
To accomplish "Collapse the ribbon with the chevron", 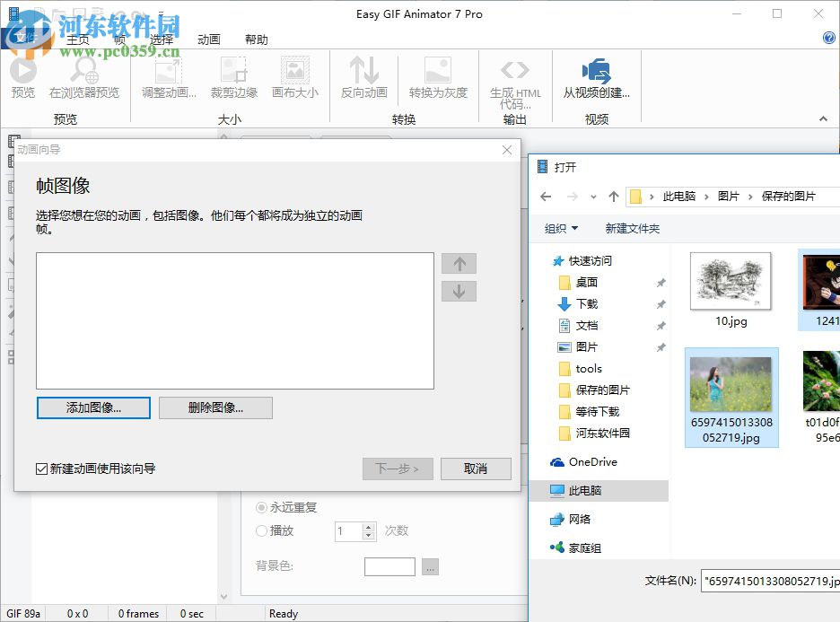I will pyautogui.click(x=822, y=118).
